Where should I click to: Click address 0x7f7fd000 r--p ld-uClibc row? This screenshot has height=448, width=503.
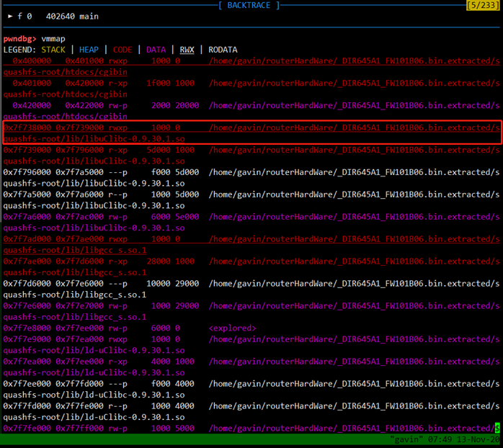pos(27,406)
